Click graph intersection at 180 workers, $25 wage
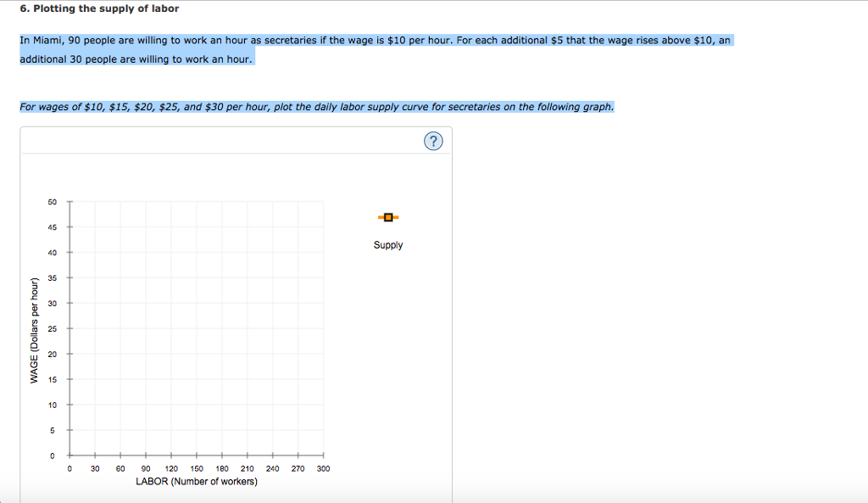This screenshot has height=503, width=868. pyautogui.click(x=222, y=328)
